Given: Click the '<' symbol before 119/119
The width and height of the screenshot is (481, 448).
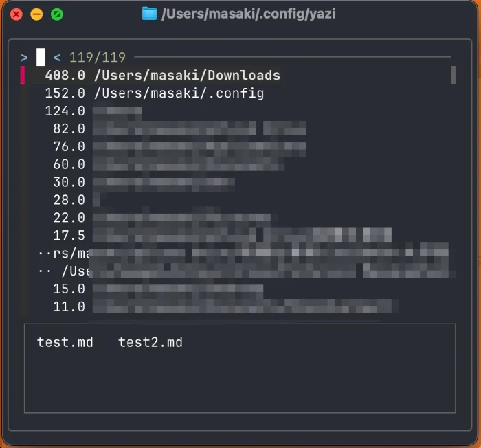Looking at the screenshot, I should [x=57, y=58].
